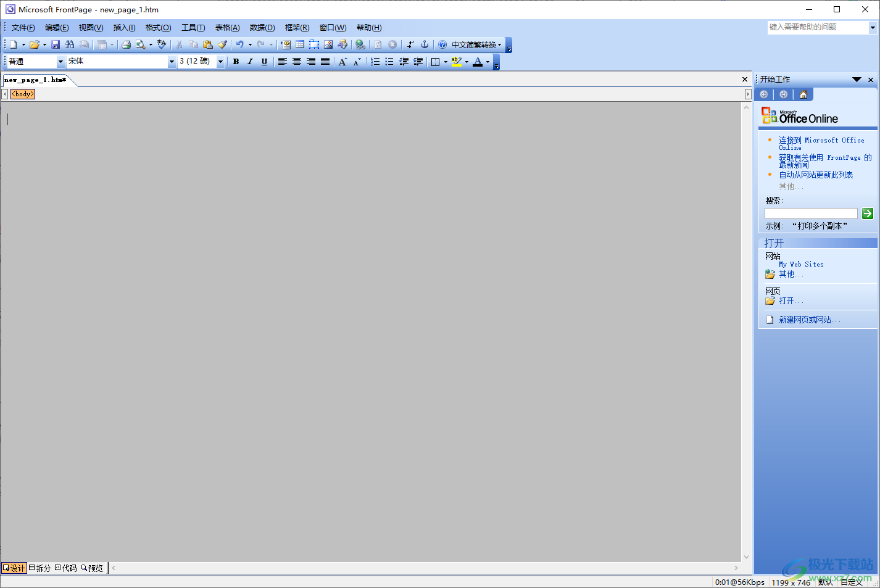880x588 pixels.
Task: Save the page with the floppy icon
Action: (56, 44)
